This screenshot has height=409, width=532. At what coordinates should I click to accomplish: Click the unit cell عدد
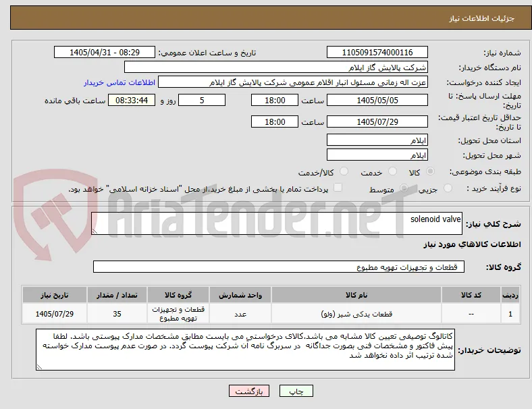pyautogui.click(x=240, y=314)
